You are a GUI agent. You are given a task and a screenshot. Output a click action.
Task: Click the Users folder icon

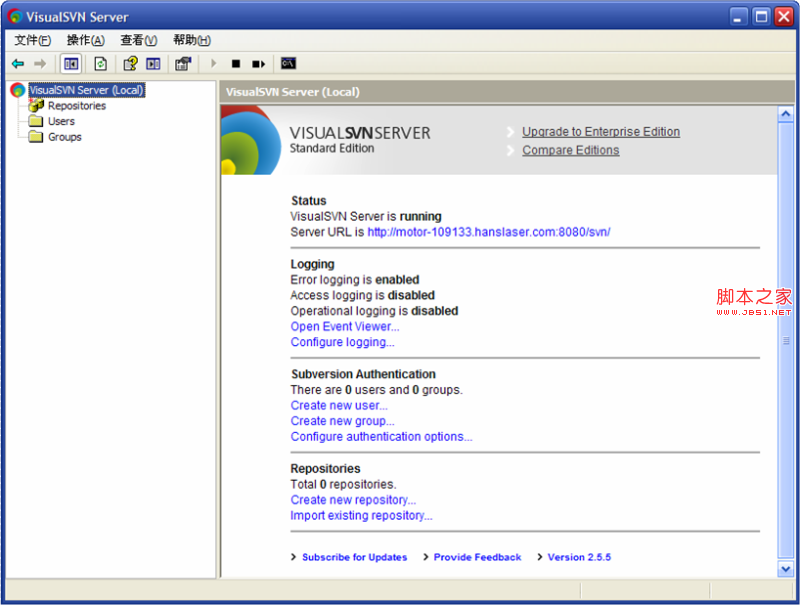36,121
